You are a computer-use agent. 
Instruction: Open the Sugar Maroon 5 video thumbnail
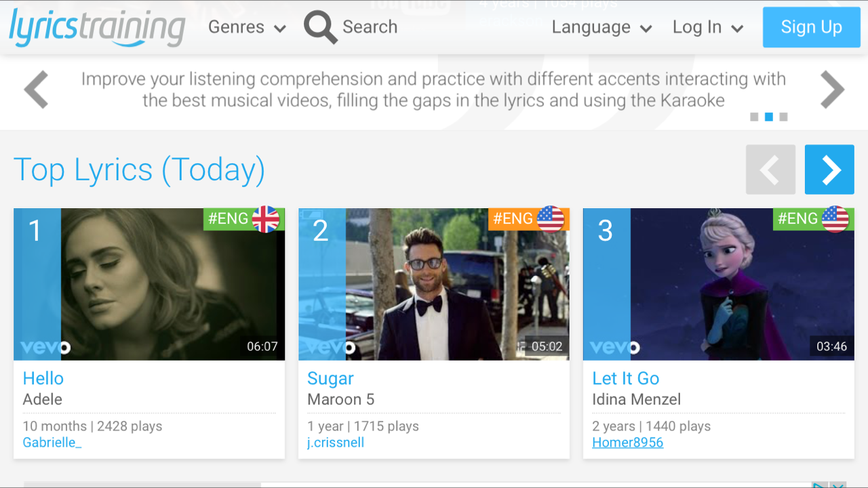tap(434, 285)
